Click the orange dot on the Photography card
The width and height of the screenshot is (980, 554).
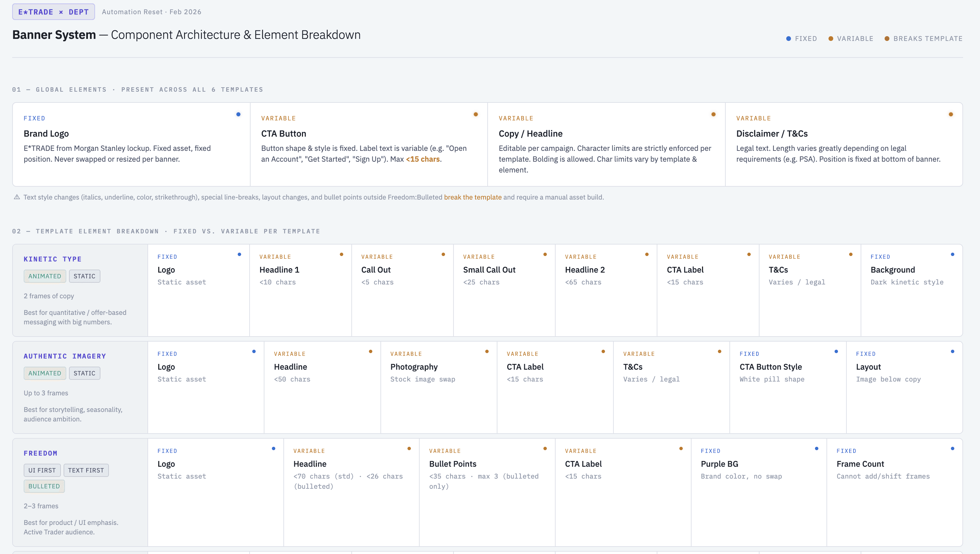tap(487, 351)
